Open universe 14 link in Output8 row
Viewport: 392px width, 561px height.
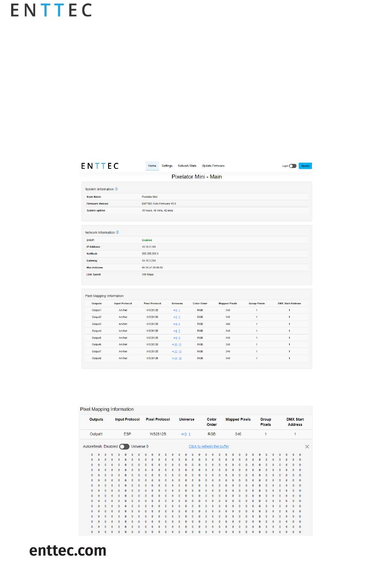tap(176, 358)
